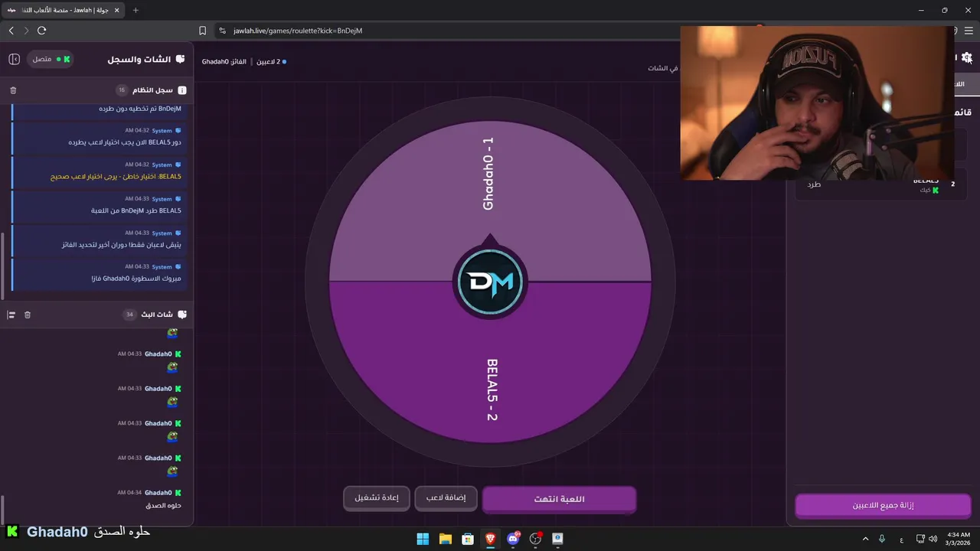This screenshot has height=551, width=980.
Task: Toggle the stream chat layout icon
Action: point(11,315)
